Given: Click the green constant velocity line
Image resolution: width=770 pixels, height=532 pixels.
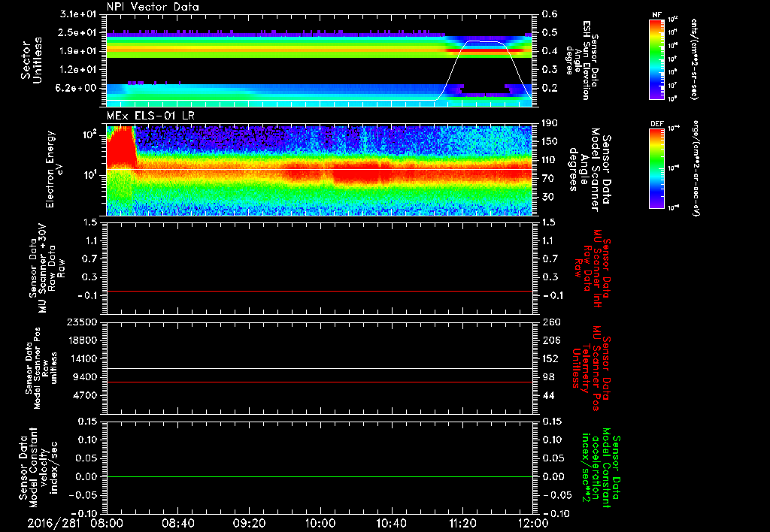Looking at the screenshot, I should pyautogui.click(x=319, y=476).
